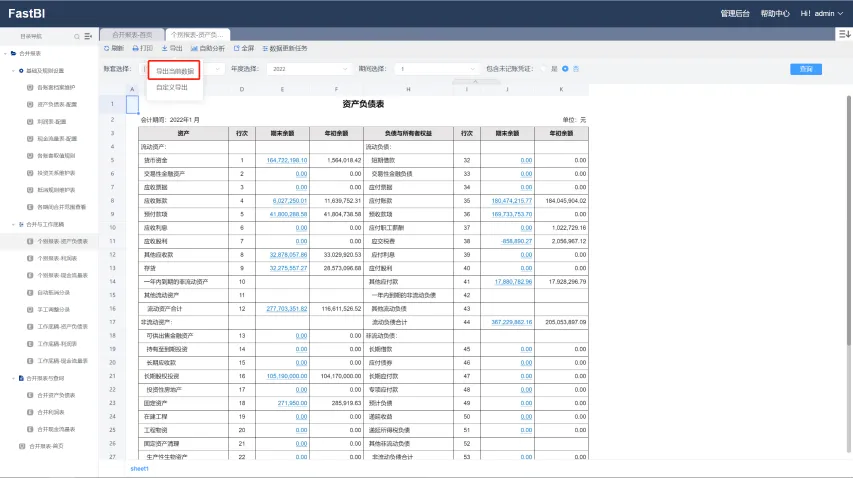Click the icon next to 资产负债表-配置
Viewport: 853px width, 478px height.
[30, 104]
